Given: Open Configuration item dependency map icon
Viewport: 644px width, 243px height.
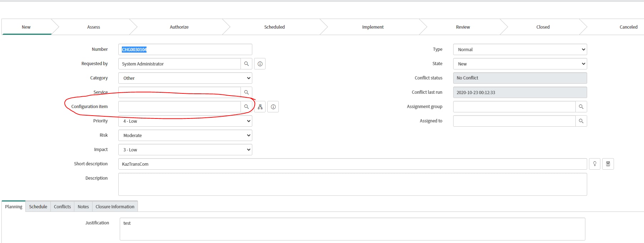Looking at the screenshot, I should 260,107.
